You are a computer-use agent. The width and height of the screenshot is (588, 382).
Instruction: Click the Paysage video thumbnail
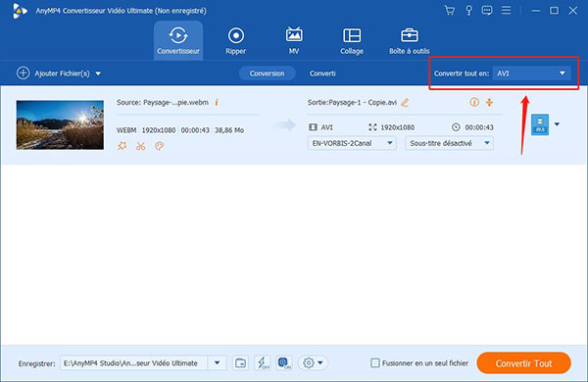click(x=60, y=124)
